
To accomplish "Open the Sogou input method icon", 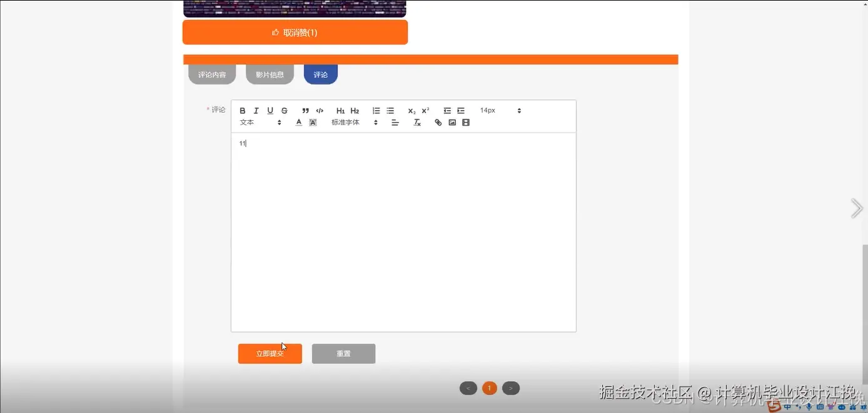I will pyautogui.click(x=774, y=406).
